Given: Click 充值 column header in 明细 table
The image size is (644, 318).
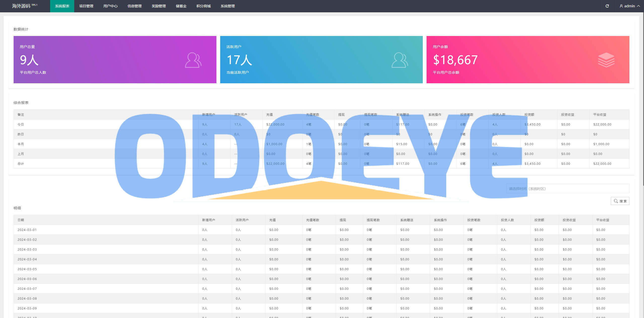Looking at the screenshot, I should tap(273, 220).
